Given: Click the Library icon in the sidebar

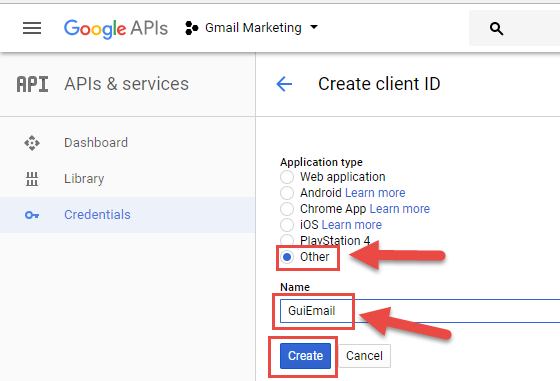Looking at the screenshot, I should tap(32, 179).
